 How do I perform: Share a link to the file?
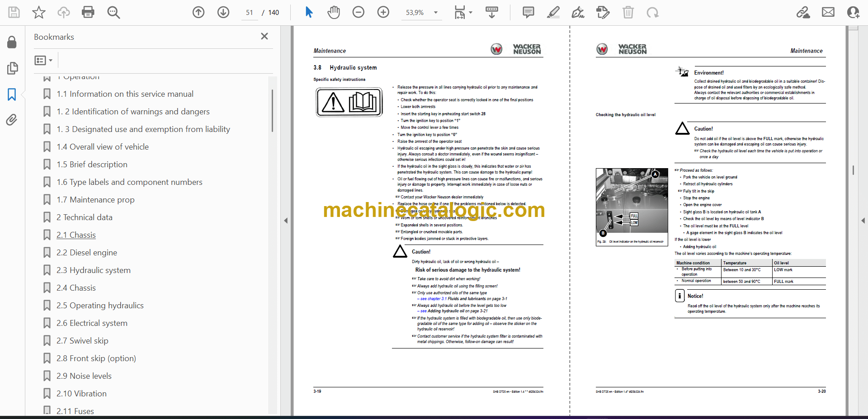(803, 12)
